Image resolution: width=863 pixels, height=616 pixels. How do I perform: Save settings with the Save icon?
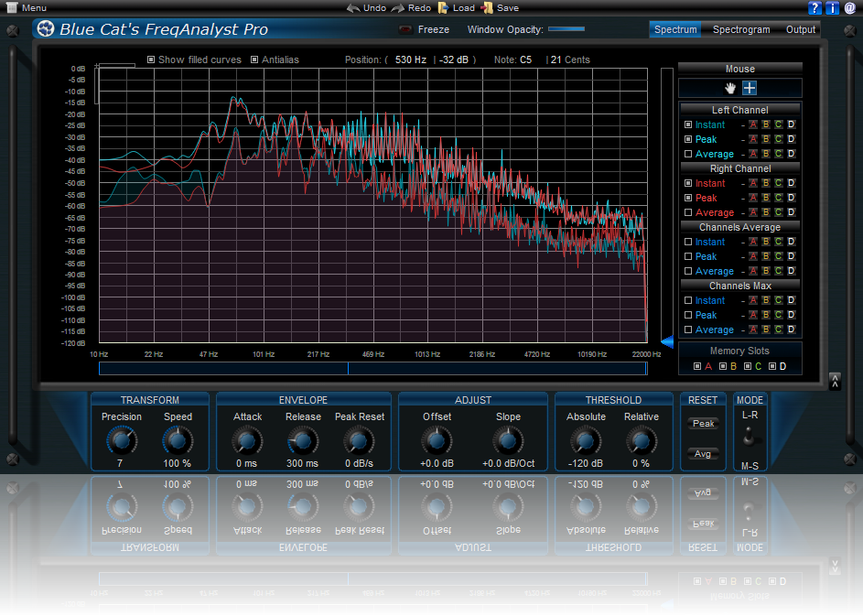[x=488, y=7]
